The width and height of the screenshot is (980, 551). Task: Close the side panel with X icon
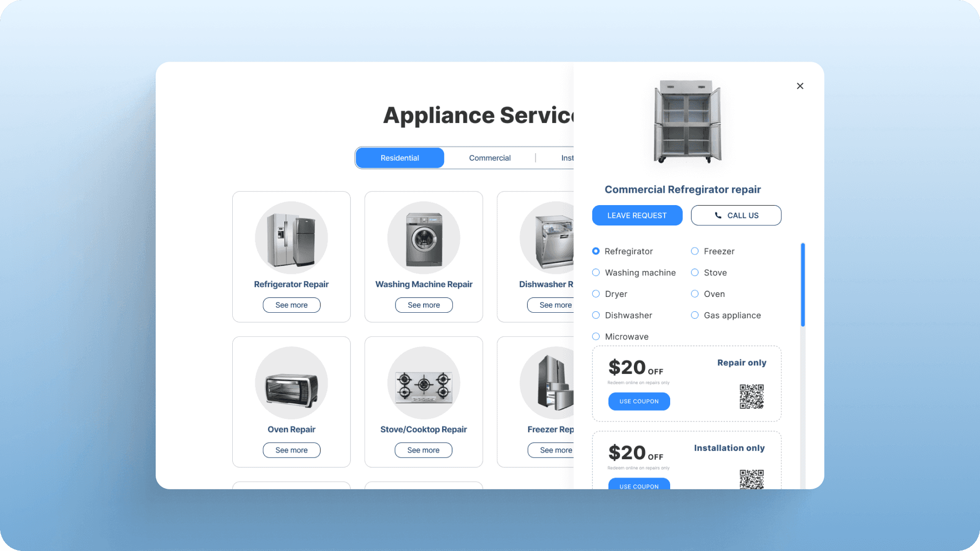800,86
